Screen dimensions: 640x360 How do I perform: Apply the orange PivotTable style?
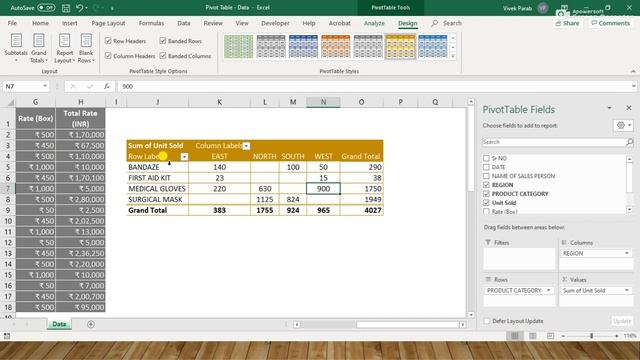coord(336,47)
